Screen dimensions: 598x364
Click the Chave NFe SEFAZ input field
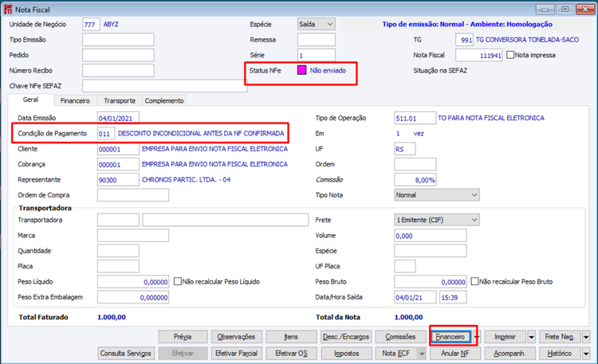coord(165,86)
